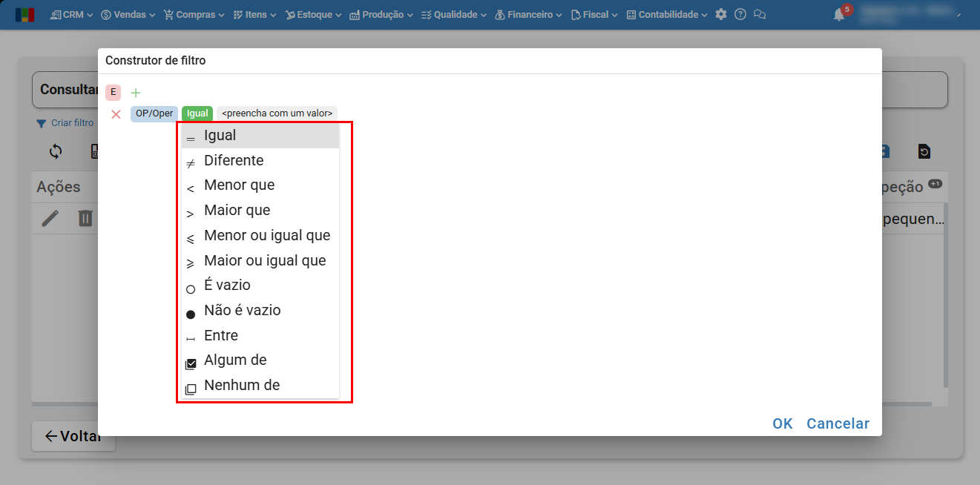Choose the Algum de option
The width and height of the screenshot is (980, 485).
260,360
